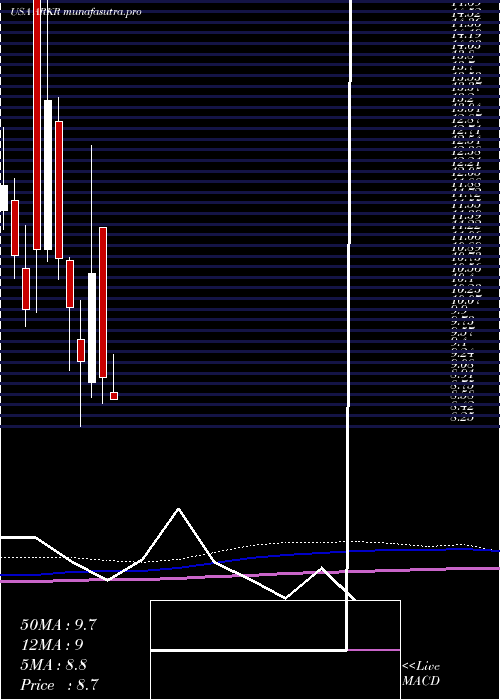This screenshot has width=500, height=700.
Task: Click the 5MA : 8.8 label
Action: pyautogui.click(x=54, y=665)
